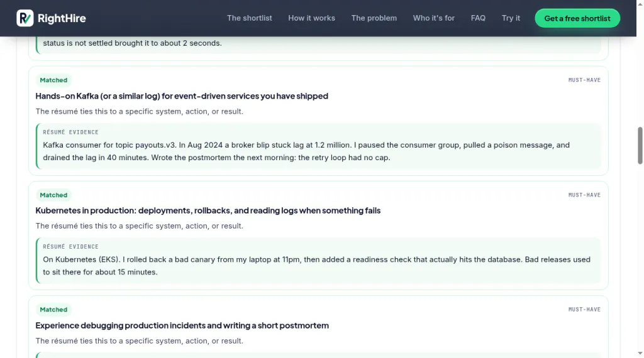Click the scrollbar down arrow
644x358 pixels.
click(x=640, y=354)
